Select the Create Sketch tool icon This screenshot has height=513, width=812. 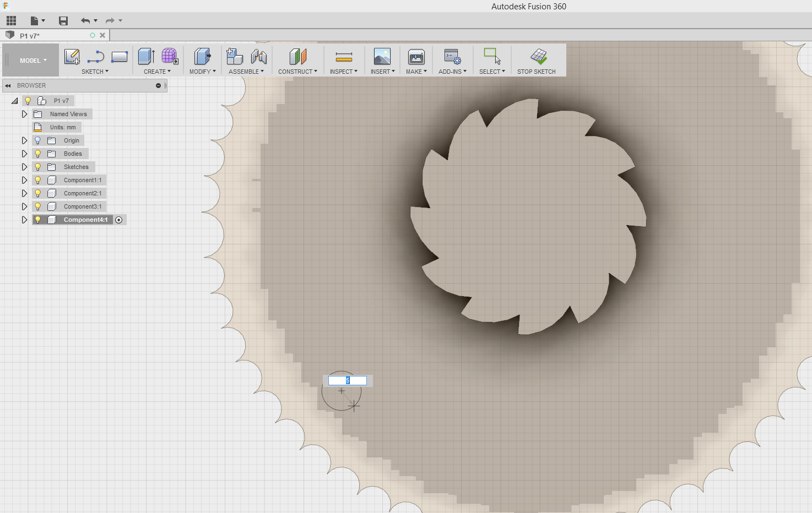pos(72,57)
